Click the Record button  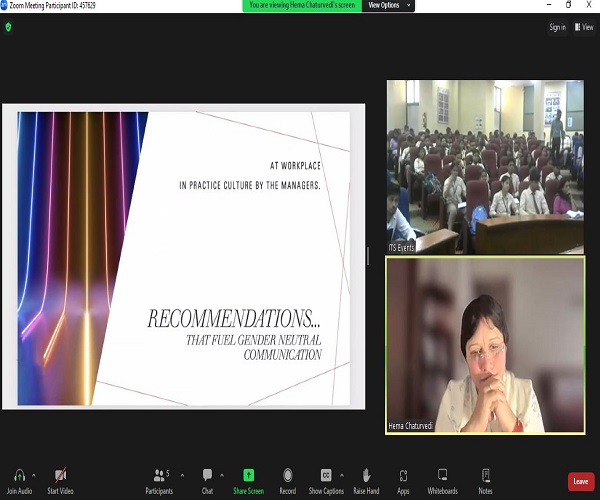point(288,481)
